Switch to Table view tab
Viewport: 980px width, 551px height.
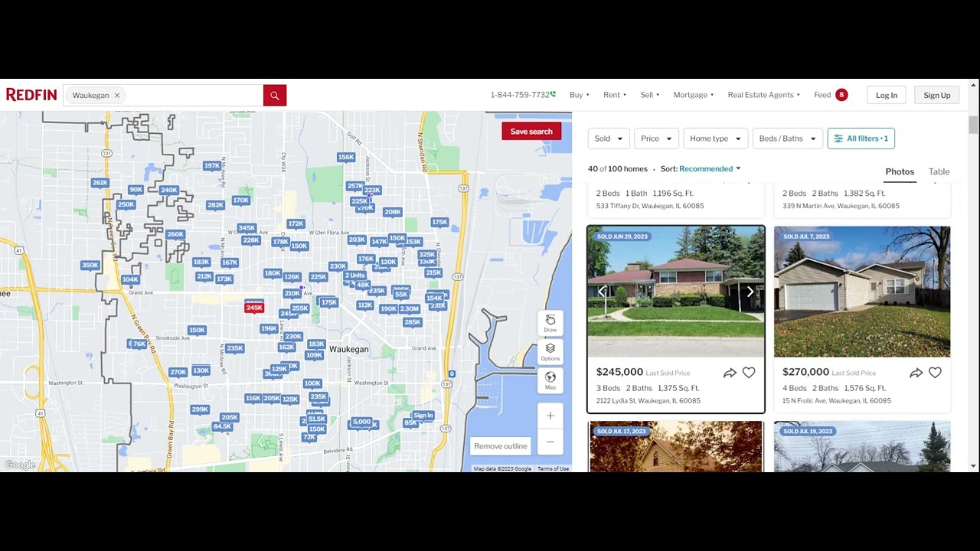point(939,171)
